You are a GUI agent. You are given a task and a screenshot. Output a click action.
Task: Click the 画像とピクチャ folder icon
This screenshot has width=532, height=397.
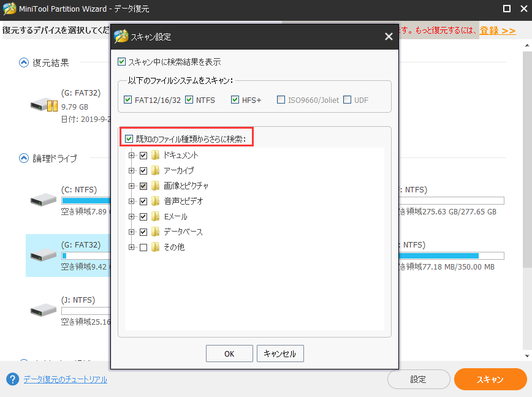pos(155,186)
